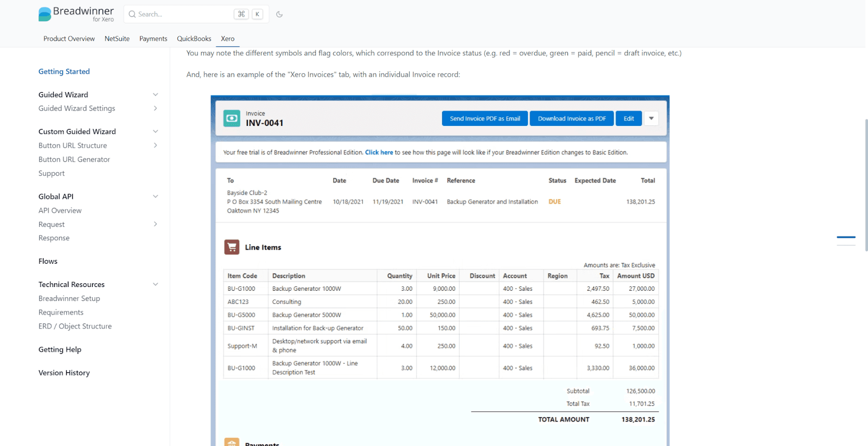
Task: Click the Payments section icon
Action: coord(232,442)
